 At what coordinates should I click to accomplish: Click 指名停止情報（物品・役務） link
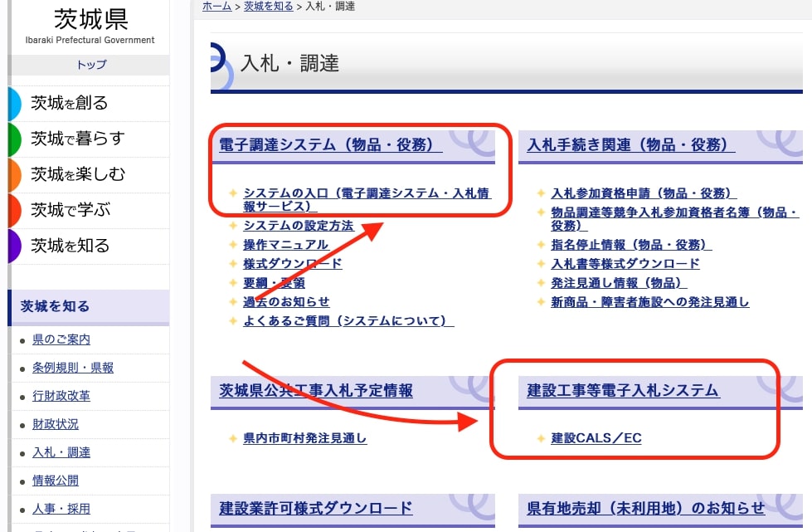point(631,245)
